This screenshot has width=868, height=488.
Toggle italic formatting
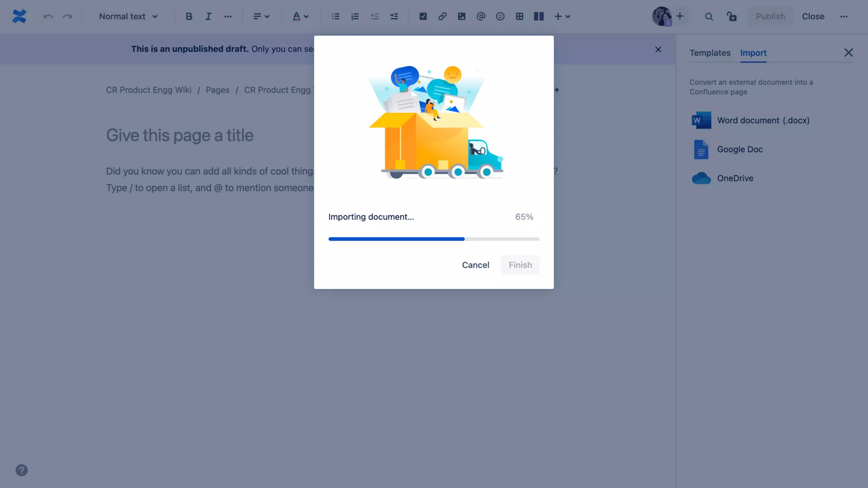[208, 17]
